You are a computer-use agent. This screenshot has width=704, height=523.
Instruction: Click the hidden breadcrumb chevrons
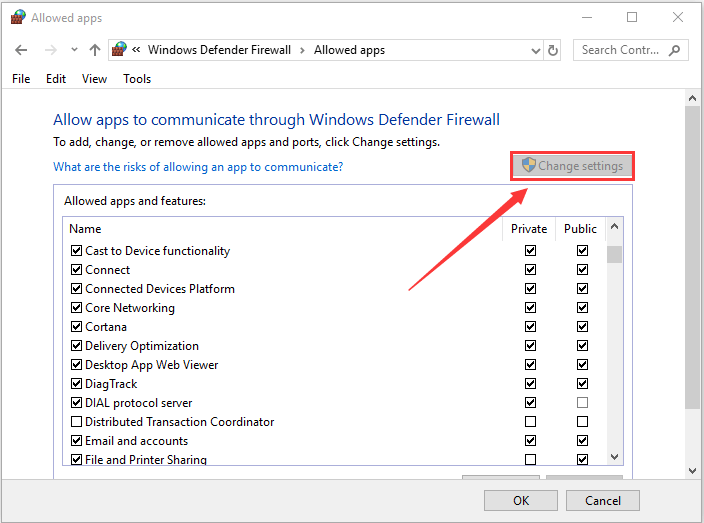(x=136, y=49)
